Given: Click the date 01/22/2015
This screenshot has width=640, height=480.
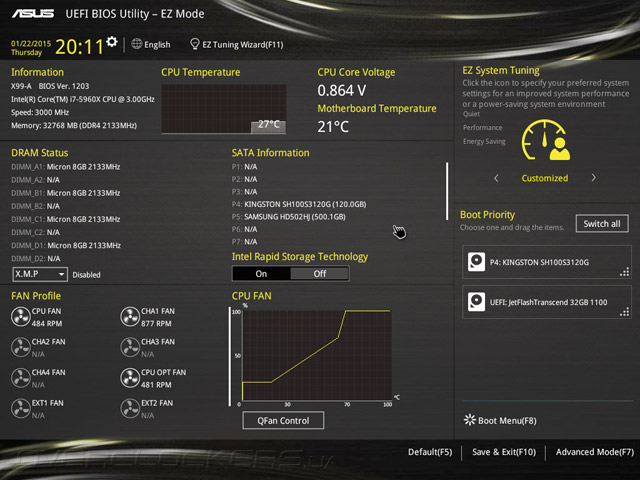Looking at the screenshot, I should coord(31,43).
